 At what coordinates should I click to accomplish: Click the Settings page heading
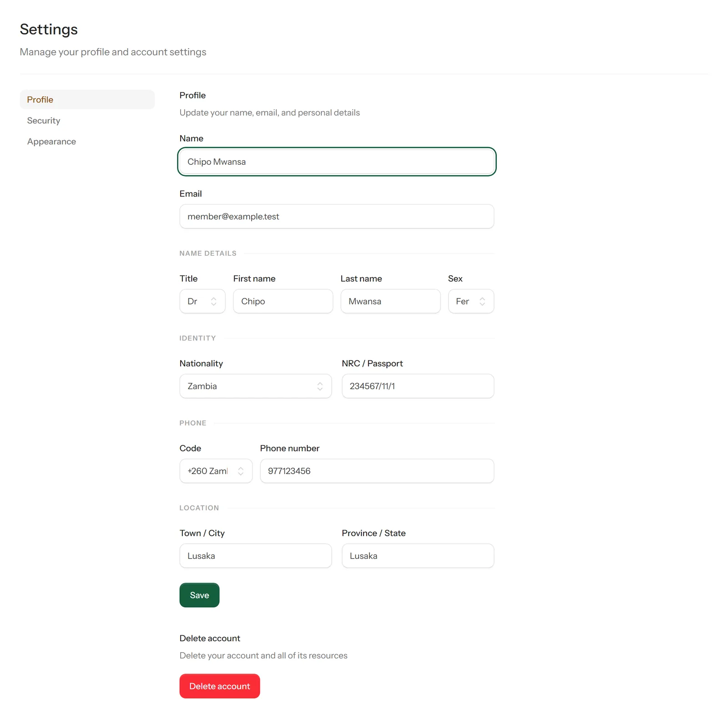[49, 30]
